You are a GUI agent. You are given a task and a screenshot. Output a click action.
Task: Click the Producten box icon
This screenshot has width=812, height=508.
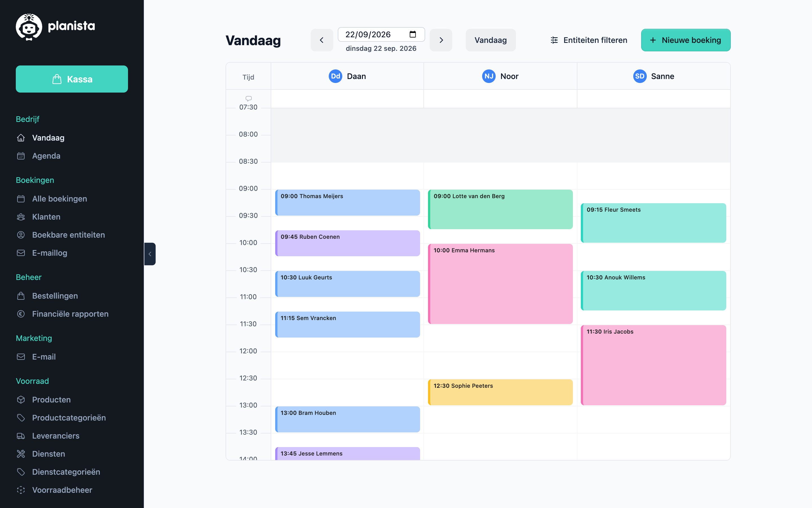[21, 399]
